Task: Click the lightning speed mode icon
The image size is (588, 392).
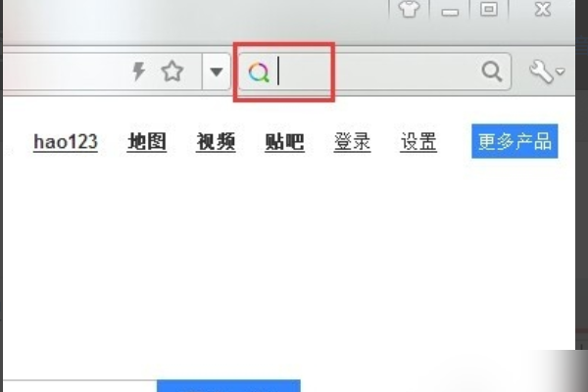Action: 139,72
